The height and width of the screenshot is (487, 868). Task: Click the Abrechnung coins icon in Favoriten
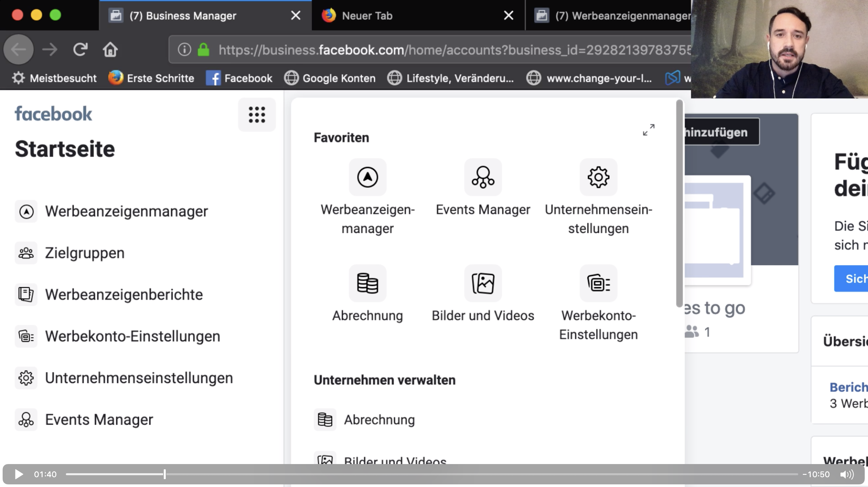(x=368, y=283)
